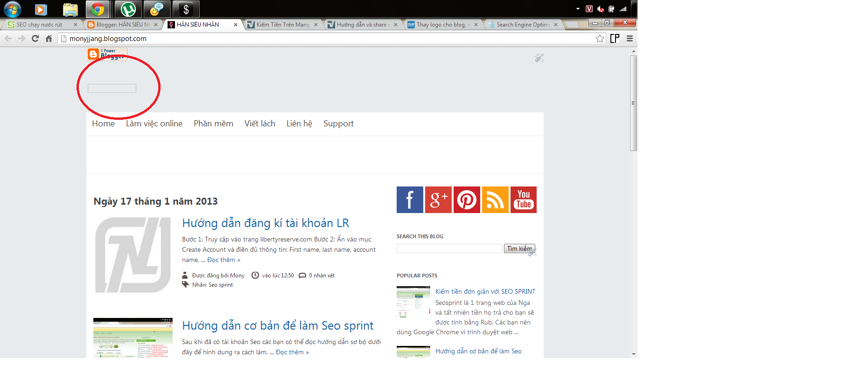Open post Hướng dẫn cơ bản để làm Seo sprint

coord(278,325)
